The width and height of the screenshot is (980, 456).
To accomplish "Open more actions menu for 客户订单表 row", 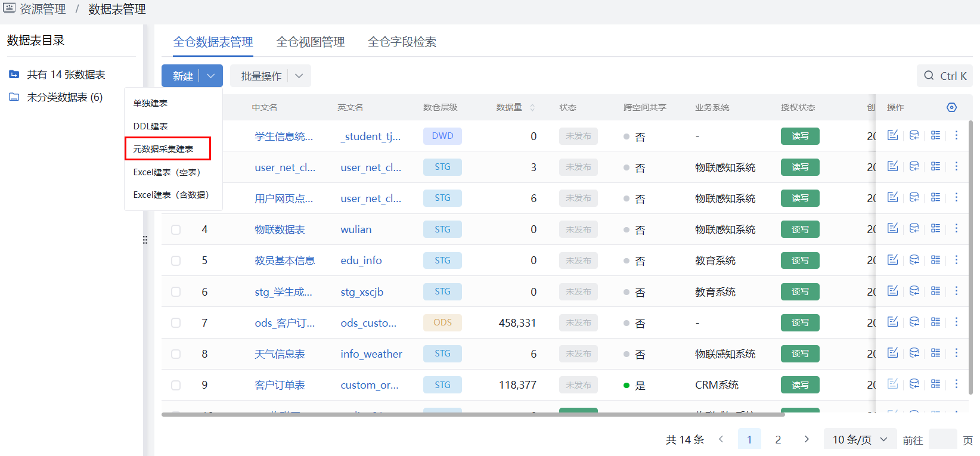I will point(956,384).
